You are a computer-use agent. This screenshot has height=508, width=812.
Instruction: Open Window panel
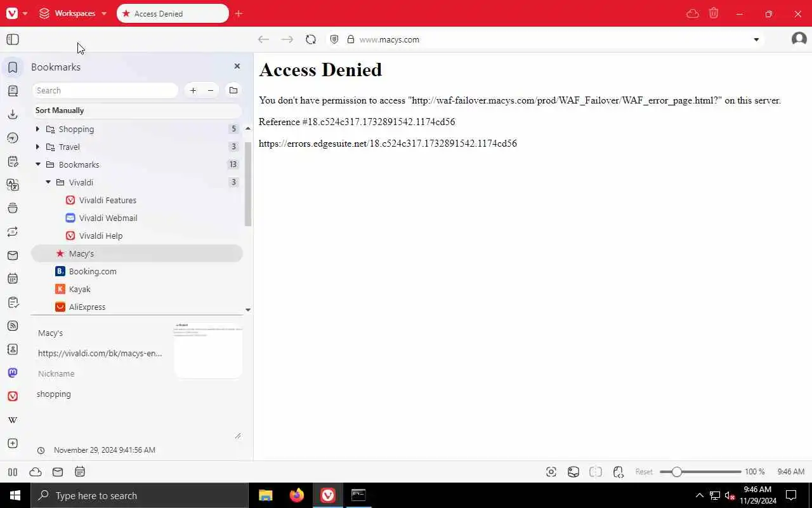pos(13,208)
